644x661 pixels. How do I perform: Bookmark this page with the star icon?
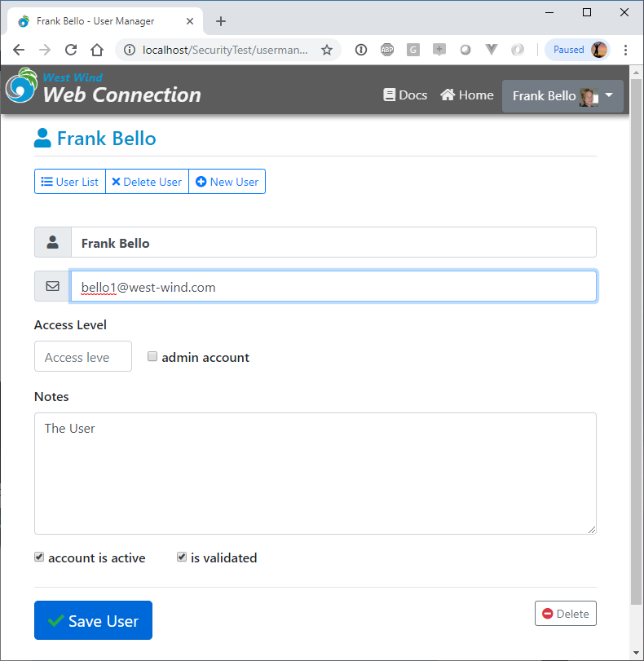326,50
